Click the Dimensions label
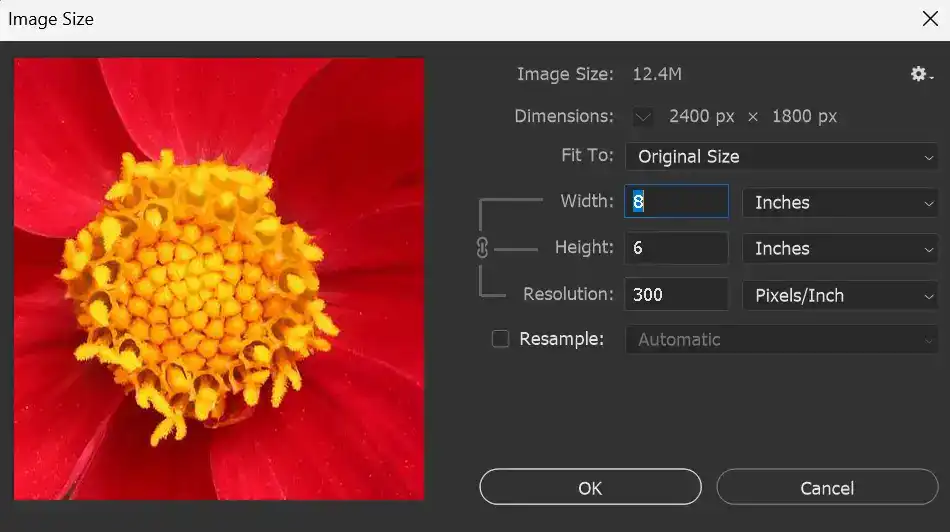The width and height of the screenshot is (950, 532). click(x=563, y=116)
